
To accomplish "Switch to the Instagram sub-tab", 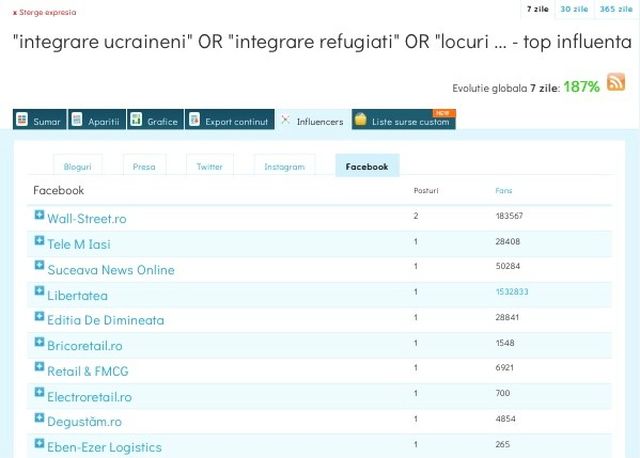I will [x=284, y=166].
